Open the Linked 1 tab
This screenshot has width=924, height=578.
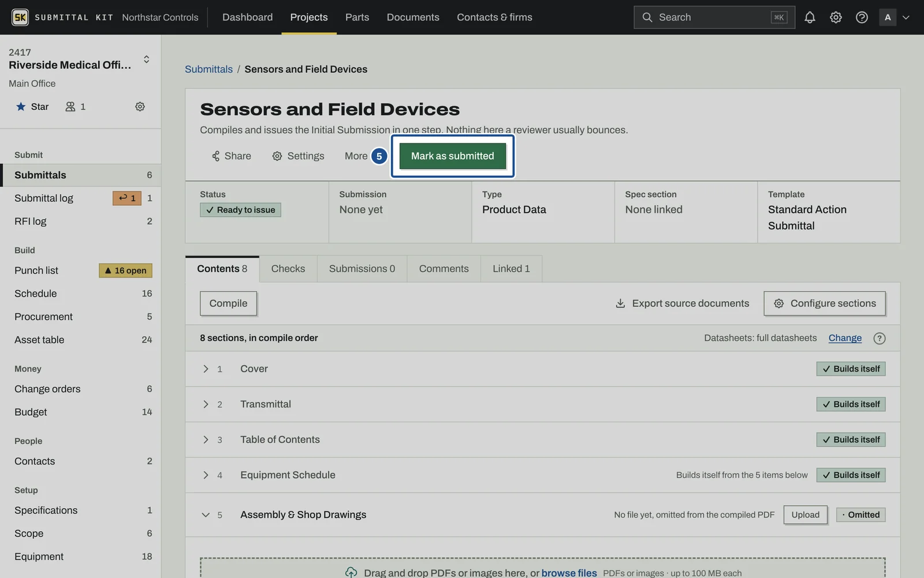coord(511,269)
